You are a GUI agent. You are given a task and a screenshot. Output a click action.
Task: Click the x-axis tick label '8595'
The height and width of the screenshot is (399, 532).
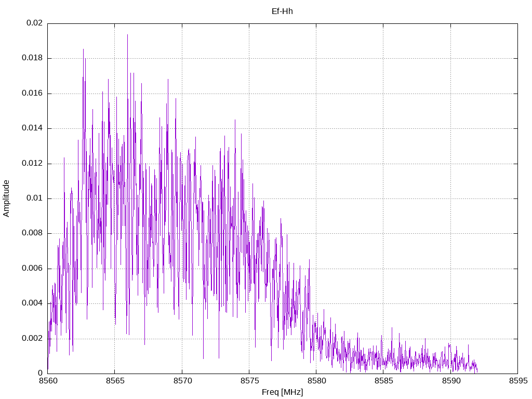point(518,381)
